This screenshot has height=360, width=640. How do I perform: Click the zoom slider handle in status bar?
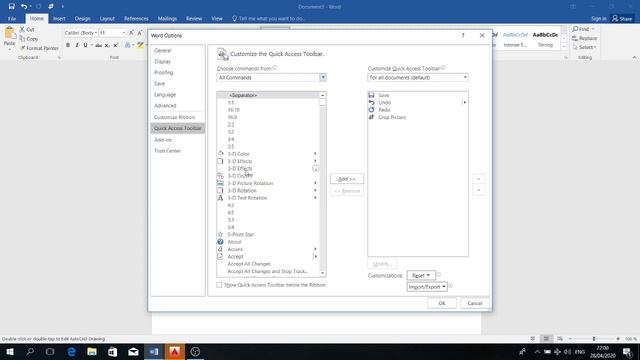pos(594,338)
